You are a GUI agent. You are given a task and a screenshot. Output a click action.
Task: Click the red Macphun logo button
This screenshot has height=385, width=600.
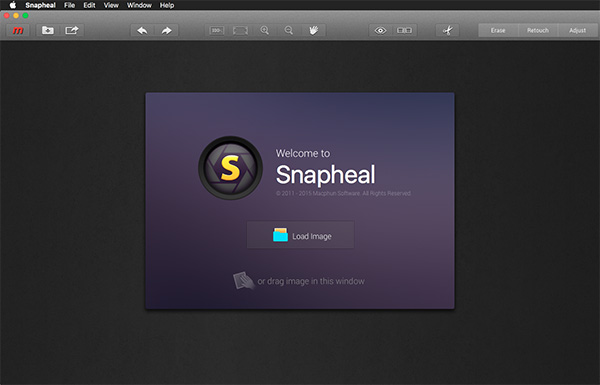(x=18, y=30)
